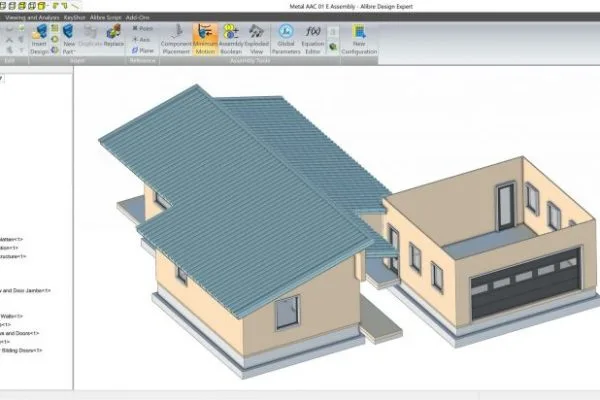
Task: Select the Replace component tool
Action: tap(114, 36)
